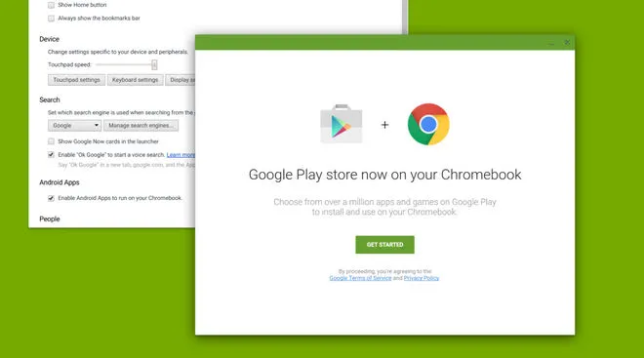Click "Choose from over a million apps" description
This screenshot has width=644, height=358.
[384, 207]
